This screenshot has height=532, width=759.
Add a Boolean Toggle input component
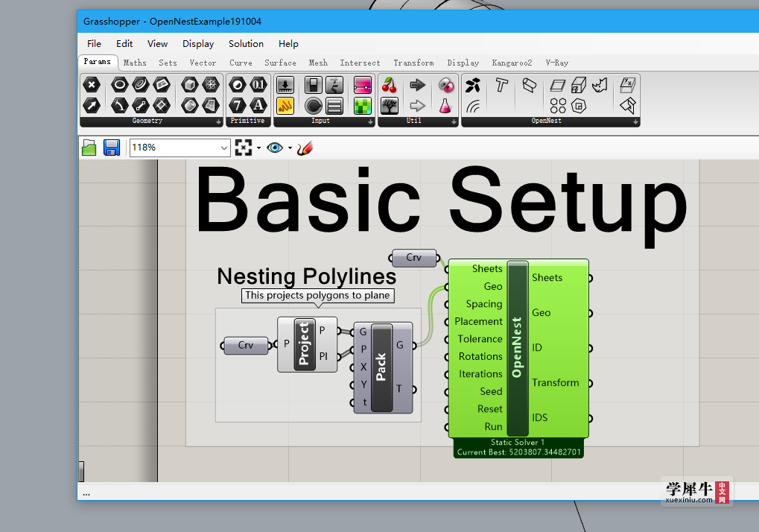point(314,85)
